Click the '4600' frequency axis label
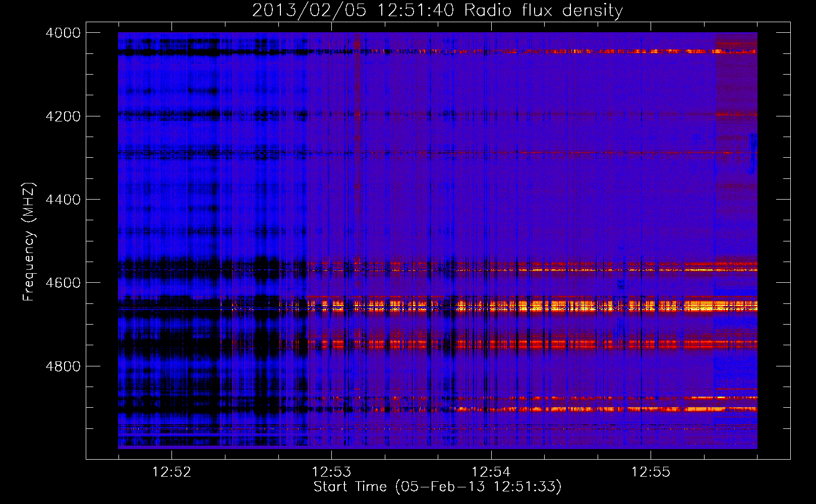The image size is (816, 504). (63, 283)
